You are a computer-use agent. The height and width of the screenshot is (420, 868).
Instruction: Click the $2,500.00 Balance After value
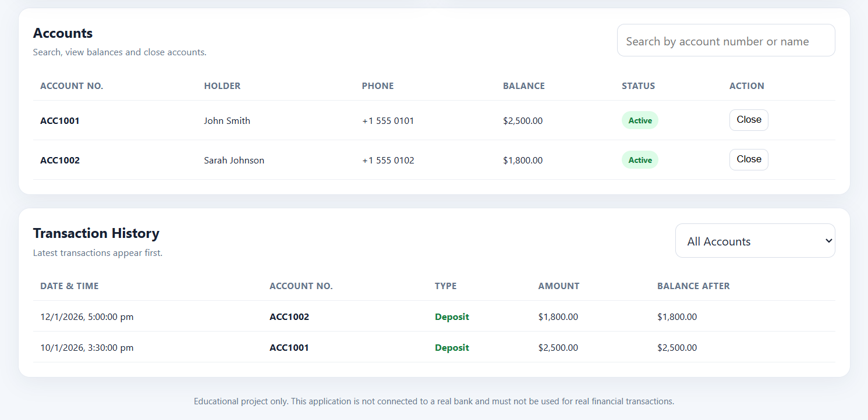[x=677, y=348]
